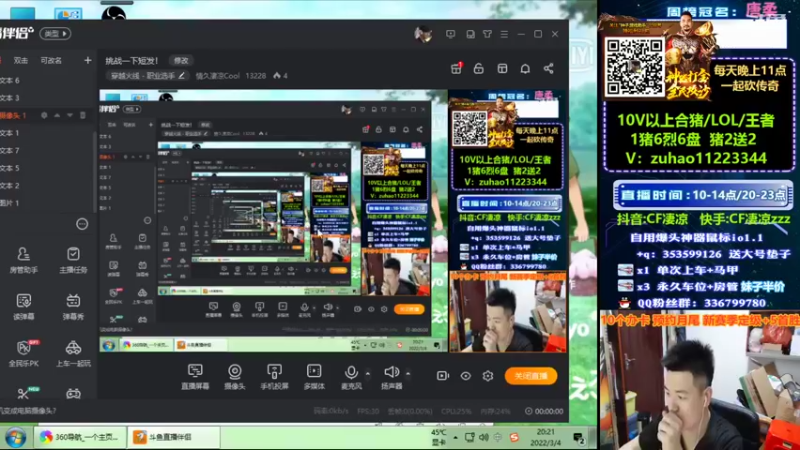Viewport: 800px width, 450px height.
Task: Open the 房管助手 room manager tool
Action: click(x=23, y=259)
